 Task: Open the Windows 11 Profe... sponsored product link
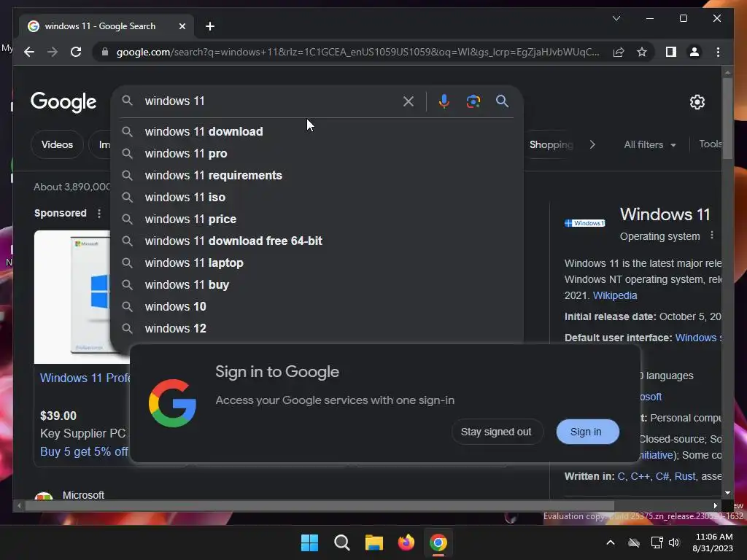coord(85,378)
